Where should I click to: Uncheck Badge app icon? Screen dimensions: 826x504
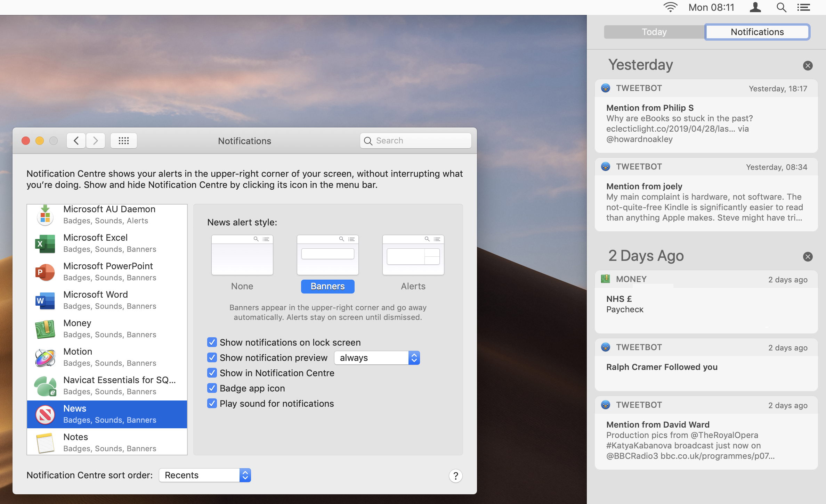click(x=212, y=388)
